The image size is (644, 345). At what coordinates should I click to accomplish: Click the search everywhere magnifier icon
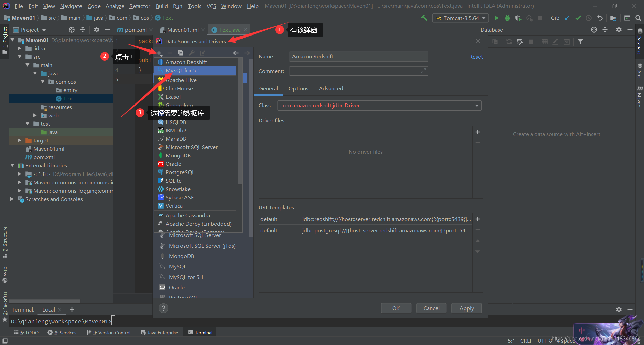point(638,18)
